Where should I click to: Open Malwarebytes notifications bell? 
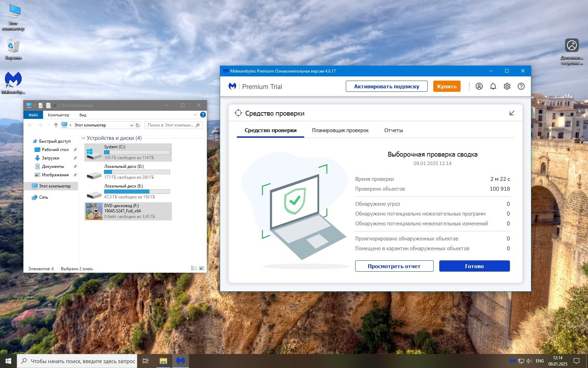click(x=493, y=86)
